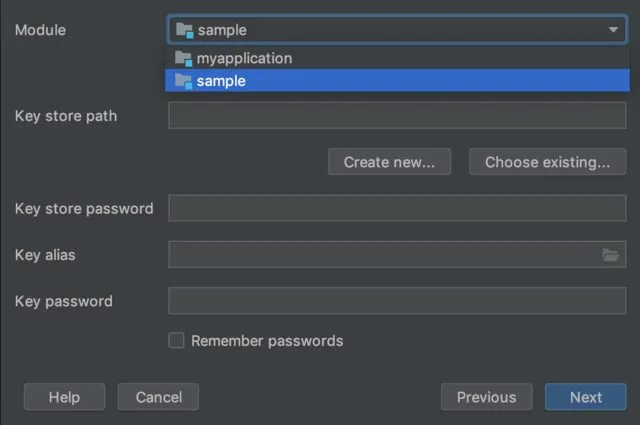Enable the Remember passwords checkbox
640x425 pixels.
coord(176,341)
